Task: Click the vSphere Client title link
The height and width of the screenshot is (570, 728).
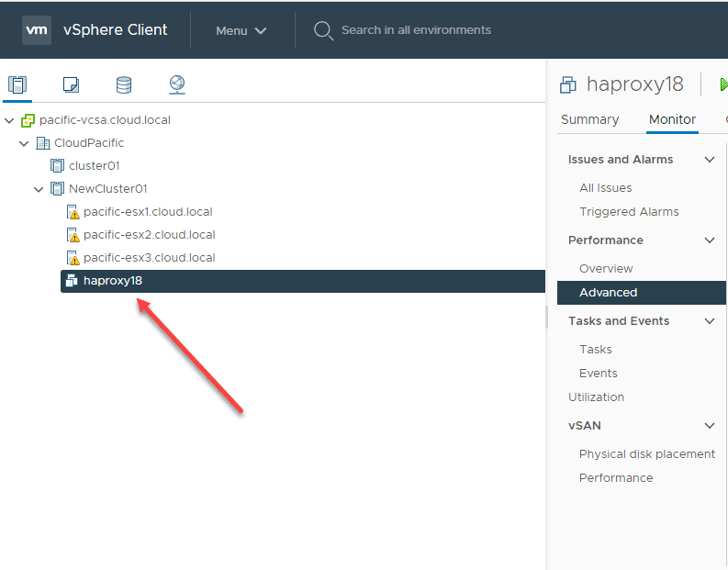Action: click(115, 30)
